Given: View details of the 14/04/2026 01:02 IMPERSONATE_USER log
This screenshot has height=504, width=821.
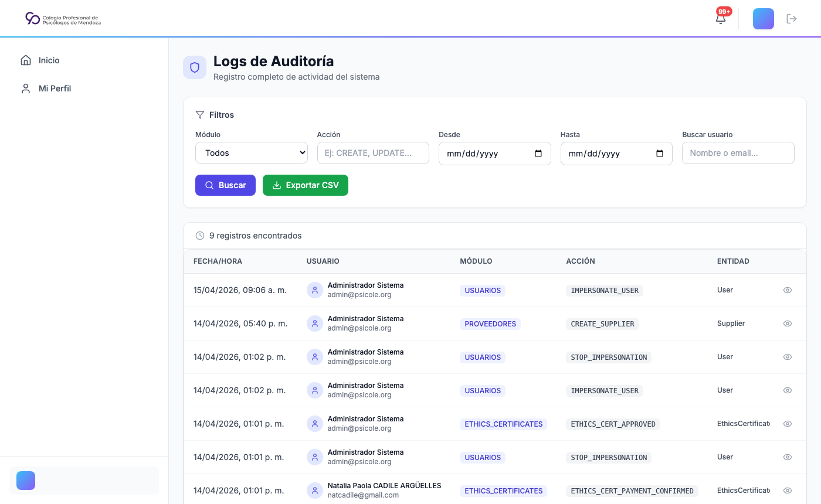Looking at the screenshot, I should point(788,390).
